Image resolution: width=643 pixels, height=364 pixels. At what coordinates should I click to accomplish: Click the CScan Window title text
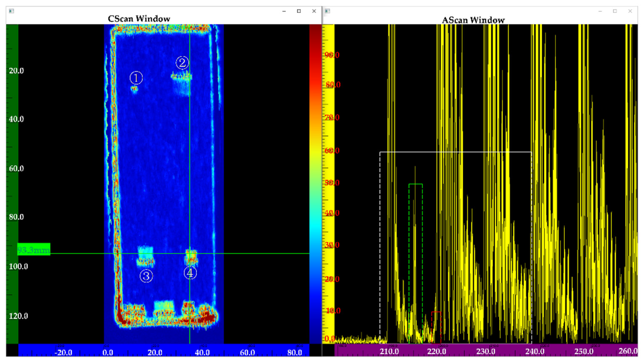point(139,19)
